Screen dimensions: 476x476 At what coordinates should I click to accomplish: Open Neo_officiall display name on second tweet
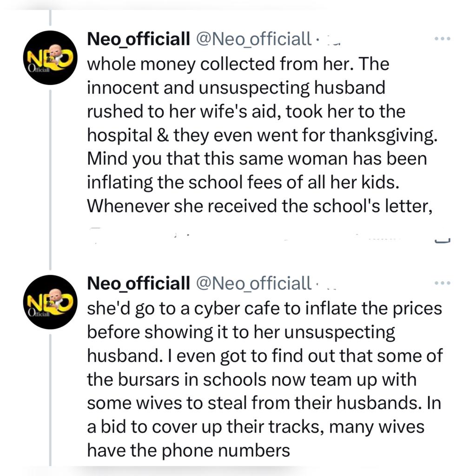tap(139, 283)
